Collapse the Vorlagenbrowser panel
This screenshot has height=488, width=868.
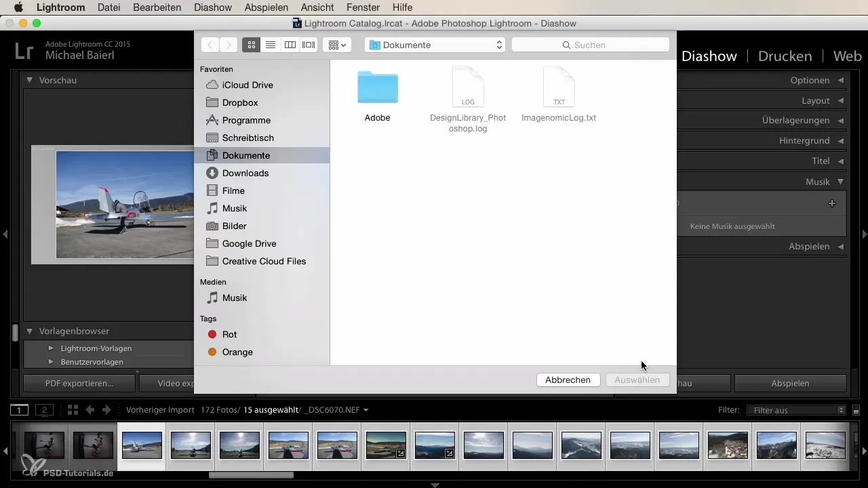pos(30,331)
